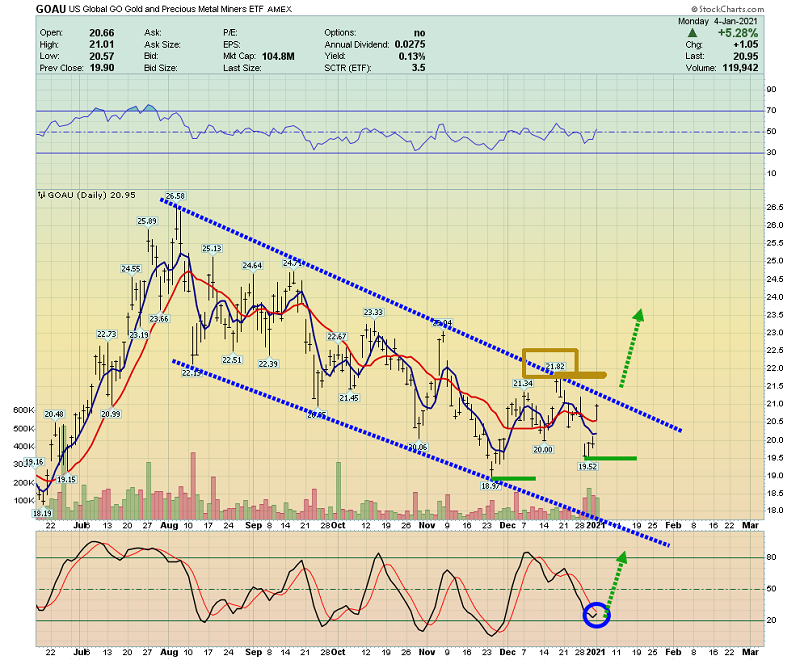Click the 2021 marker on the date axis
This screenshot has width=800, height=660.
[x=594, y=524]
